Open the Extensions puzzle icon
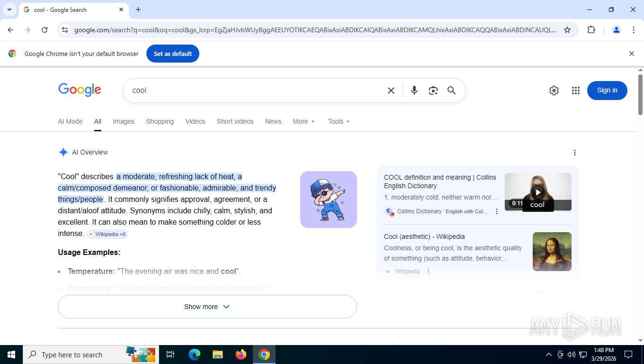 coord(591,30)
